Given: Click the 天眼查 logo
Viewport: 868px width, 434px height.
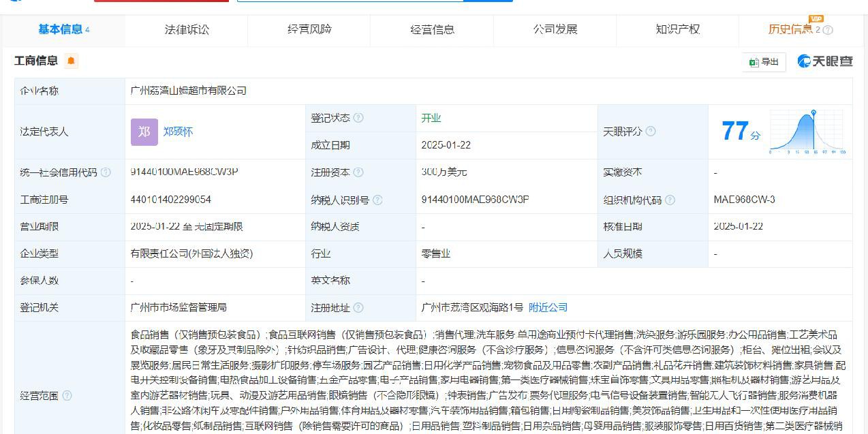Looking at the screenshot, I should coord(825,61).
